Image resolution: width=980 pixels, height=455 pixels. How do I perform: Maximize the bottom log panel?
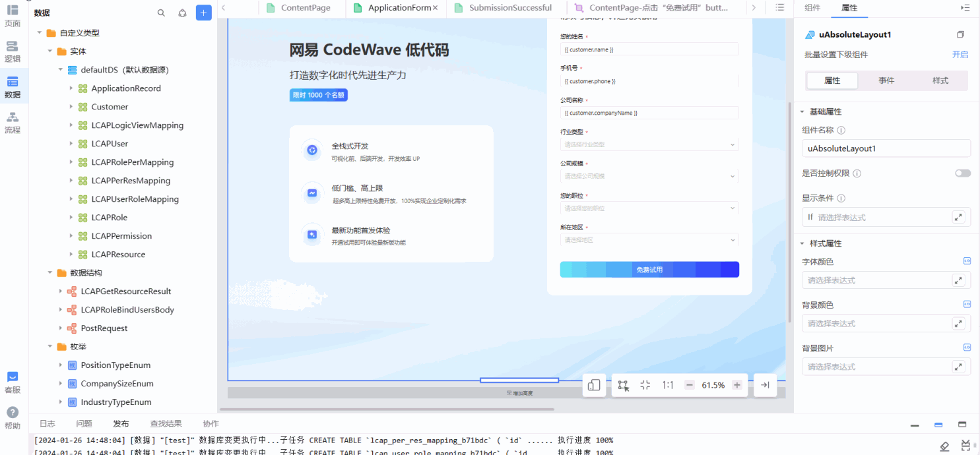[x=962, y=425]
